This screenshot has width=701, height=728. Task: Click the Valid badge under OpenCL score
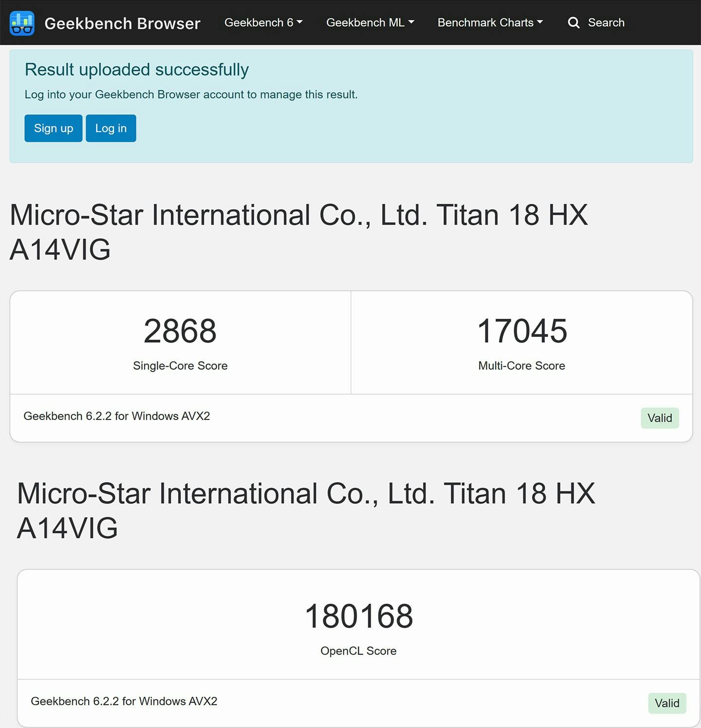(x=666, y=703)
